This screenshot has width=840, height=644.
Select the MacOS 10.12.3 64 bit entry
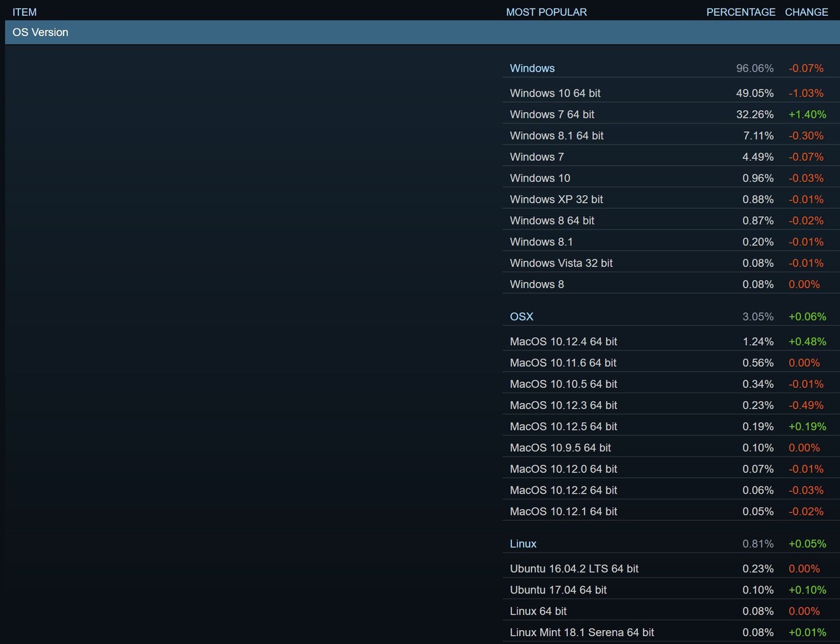(x=564, y=405)
